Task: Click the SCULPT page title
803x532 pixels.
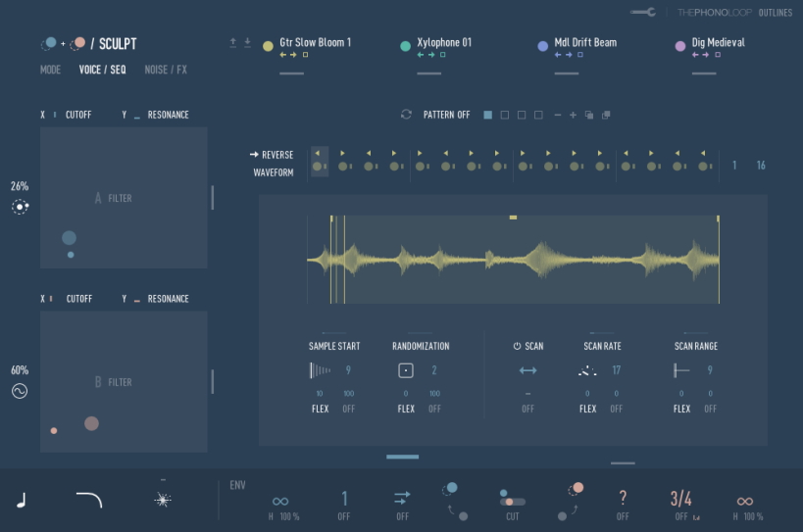Action: pyautogui.click(x=118, y=44)
